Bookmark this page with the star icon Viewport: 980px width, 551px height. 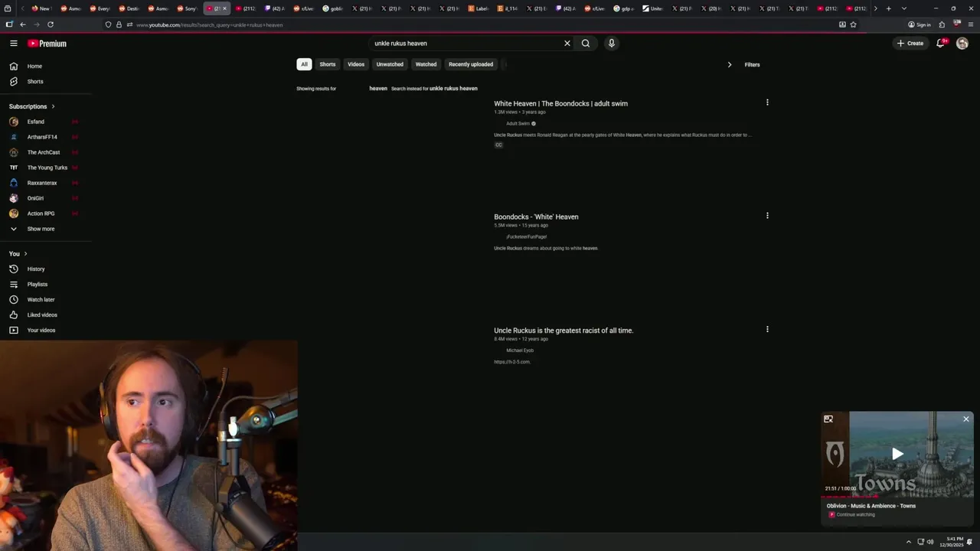point(853,24)
